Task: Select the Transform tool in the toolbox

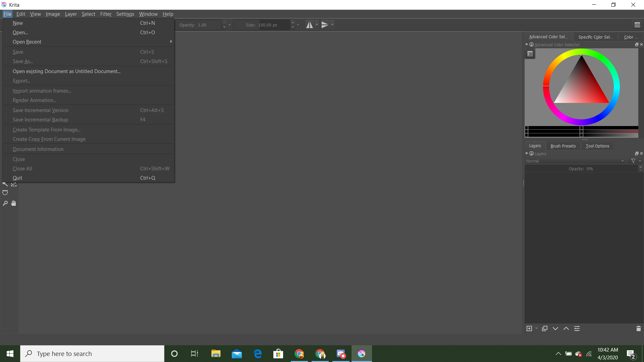Action: (13, 184)
